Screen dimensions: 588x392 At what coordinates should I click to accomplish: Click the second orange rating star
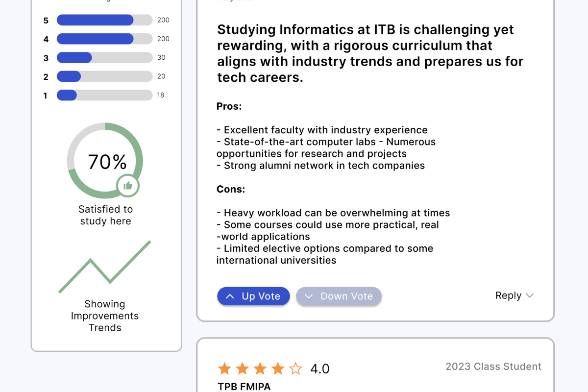coord(243,368)
